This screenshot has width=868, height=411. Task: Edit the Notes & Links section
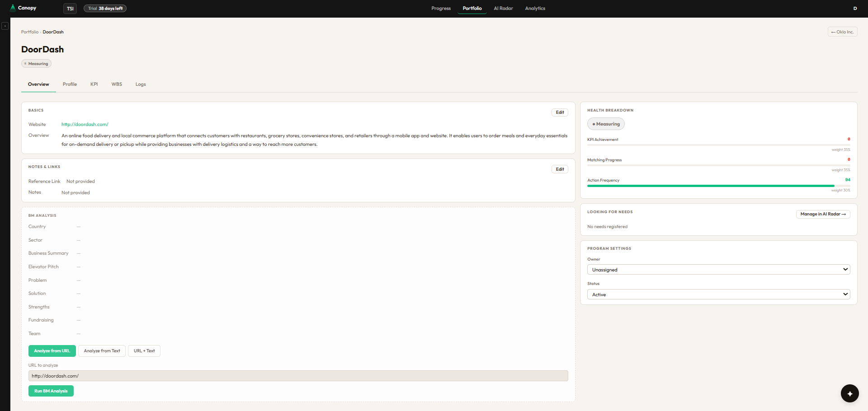560,169
